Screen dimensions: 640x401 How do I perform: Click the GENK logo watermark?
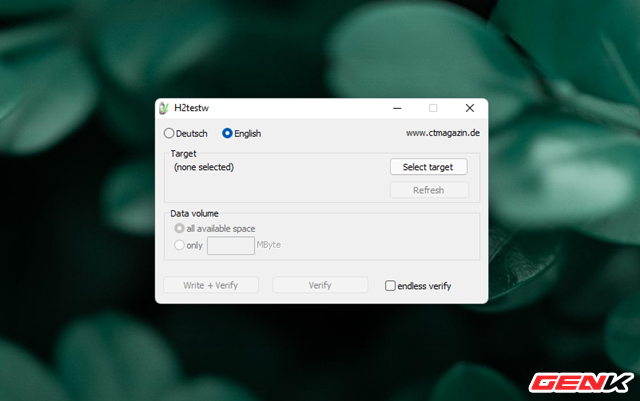tap(581, 381)
